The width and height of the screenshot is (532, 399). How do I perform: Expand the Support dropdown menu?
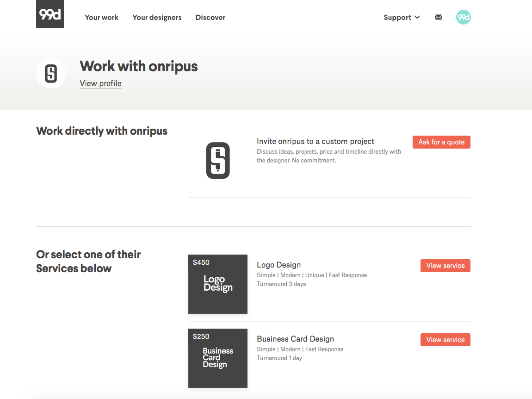point(397,18)
